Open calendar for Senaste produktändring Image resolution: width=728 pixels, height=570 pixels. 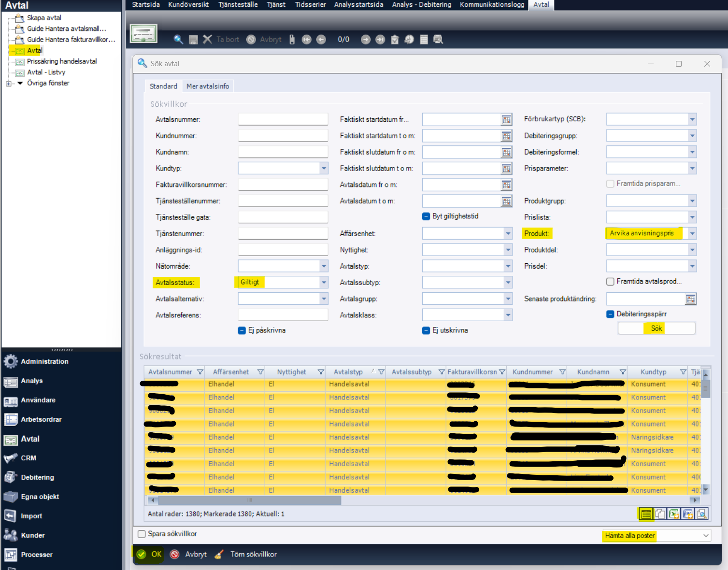(x=690, y=299)
